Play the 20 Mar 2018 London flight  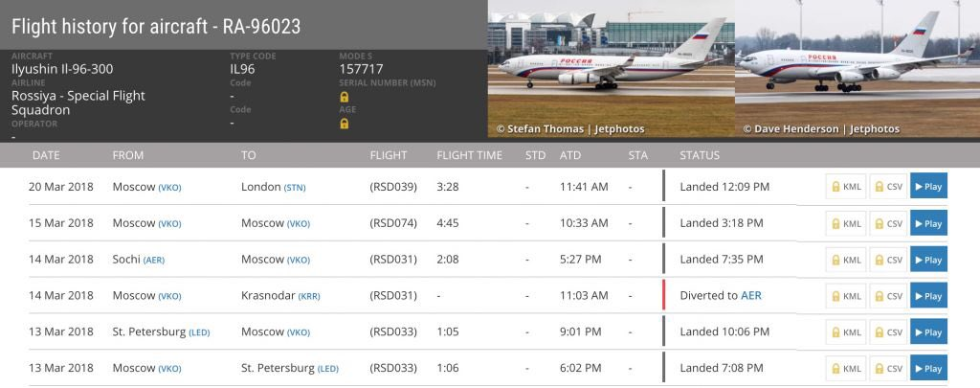[928, 187]
